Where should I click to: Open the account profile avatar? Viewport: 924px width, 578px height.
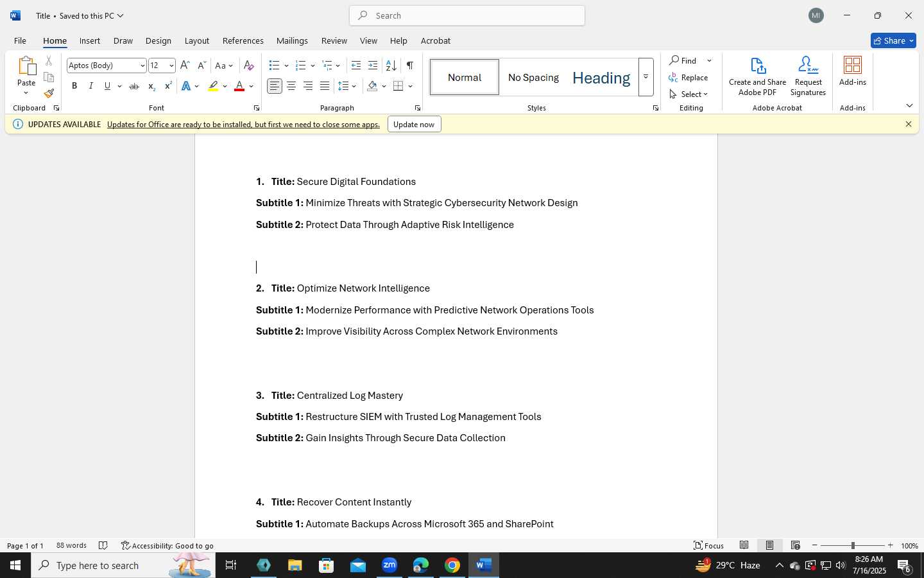pos(816,15)
